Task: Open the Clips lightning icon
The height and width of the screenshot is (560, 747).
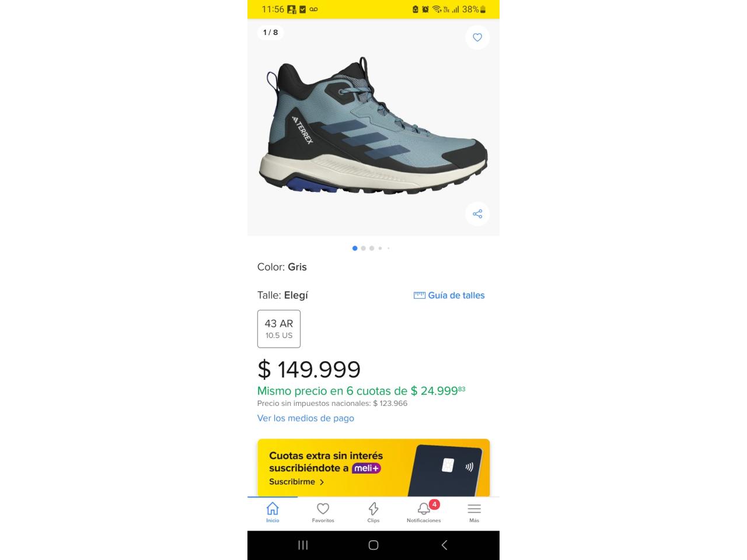Action: 373,513
